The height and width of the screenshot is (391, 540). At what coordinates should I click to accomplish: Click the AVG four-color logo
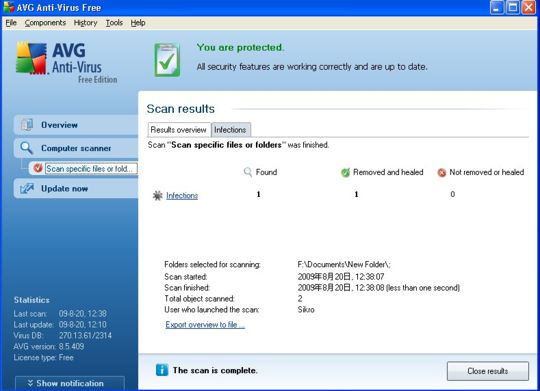tap(31, 58)
